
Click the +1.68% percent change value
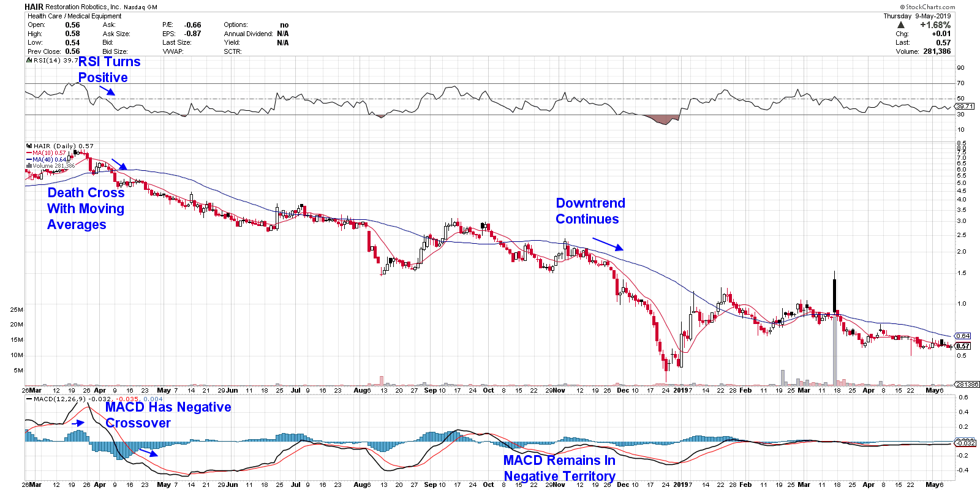935,25
